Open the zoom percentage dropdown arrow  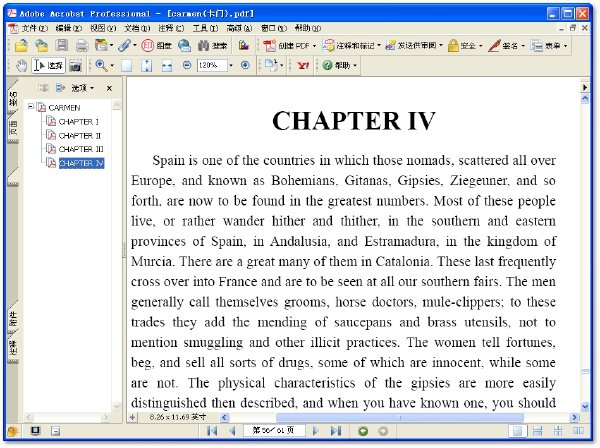point(231,66)
